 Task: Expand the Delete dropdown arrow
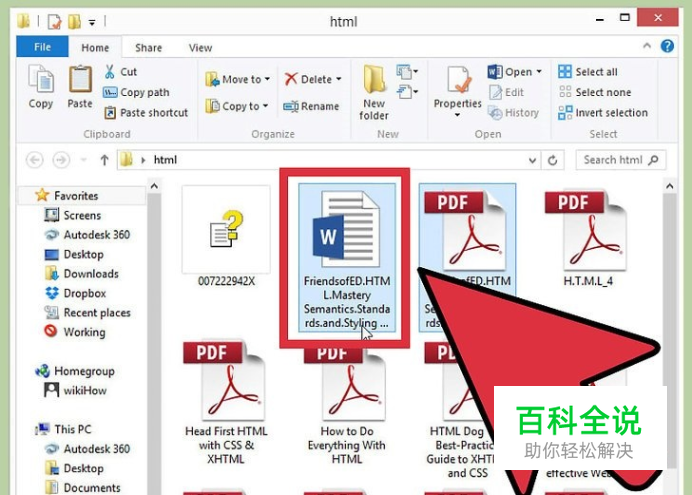point(339,79)
